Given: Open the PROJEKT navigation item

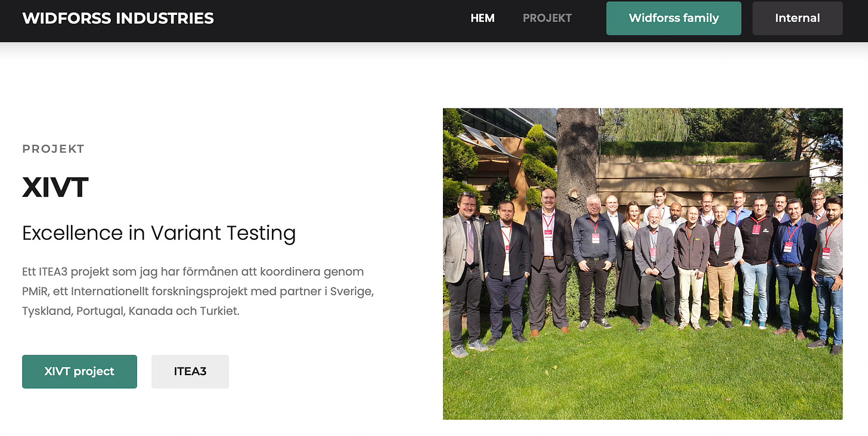Looking at the screenshot, I should (x=547, y=18).
